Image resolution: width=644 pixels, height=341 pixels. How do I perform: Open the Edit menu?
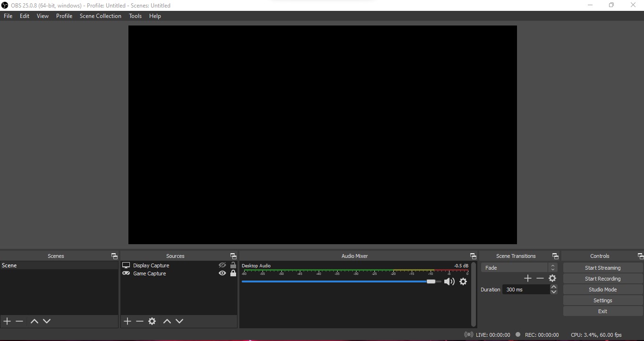pos(25,16)
